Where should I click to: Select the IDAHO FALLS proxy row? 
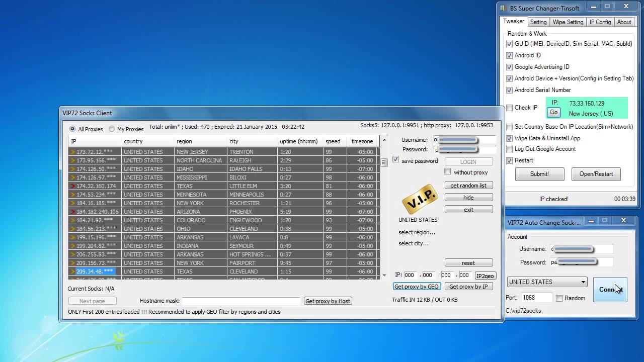point(223,169)
